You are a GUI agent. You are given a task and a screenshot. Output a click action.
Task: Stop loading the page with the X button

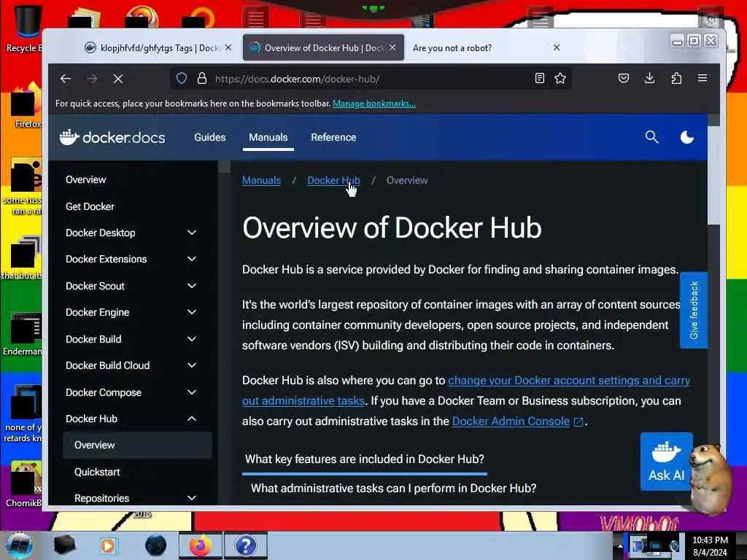118,79
